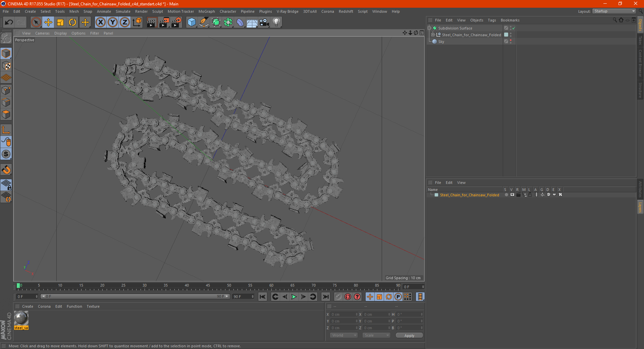Go to end of animation
644x349 pixels.
(325, 297)
